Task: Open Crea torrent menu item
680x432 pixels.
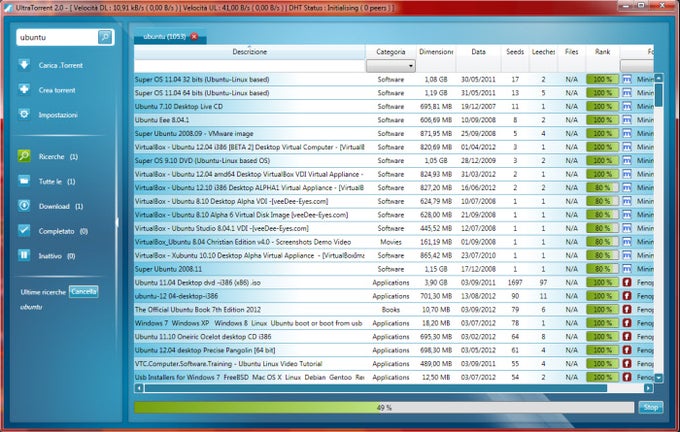Action: 57,90
